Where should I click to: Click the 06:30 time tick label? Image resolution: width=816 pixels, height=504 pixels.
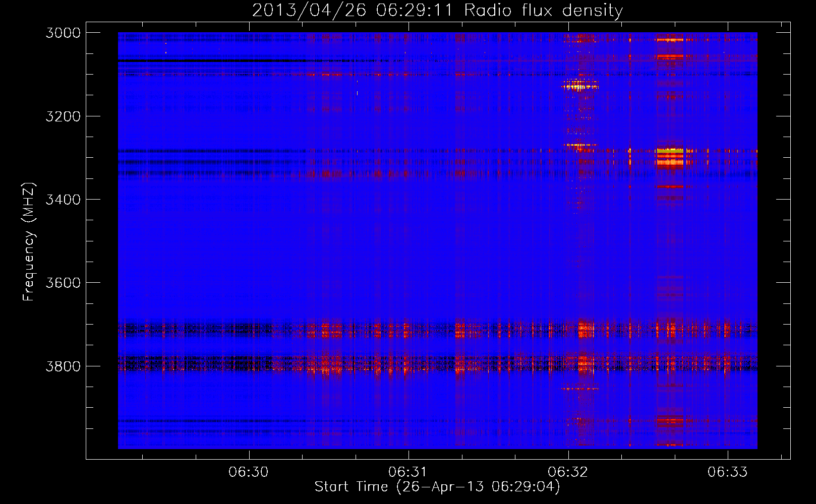click(249, 472)
